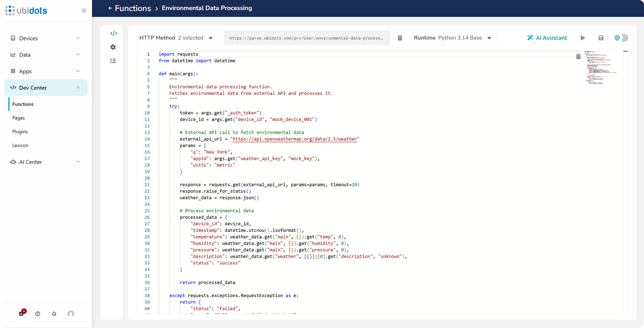Click the Functions breadcrumb link

pyautogui.click(x=133, y=8)
